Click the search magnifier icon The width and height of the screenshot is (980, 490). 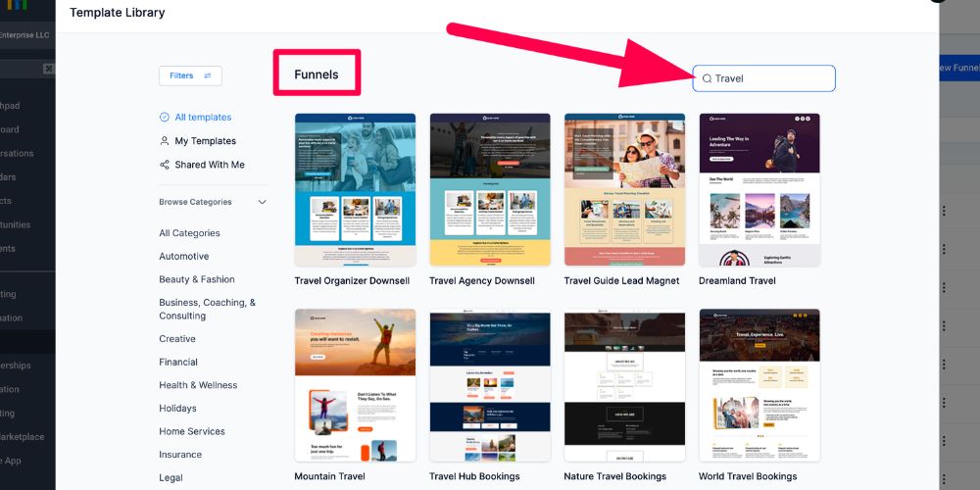707,78
